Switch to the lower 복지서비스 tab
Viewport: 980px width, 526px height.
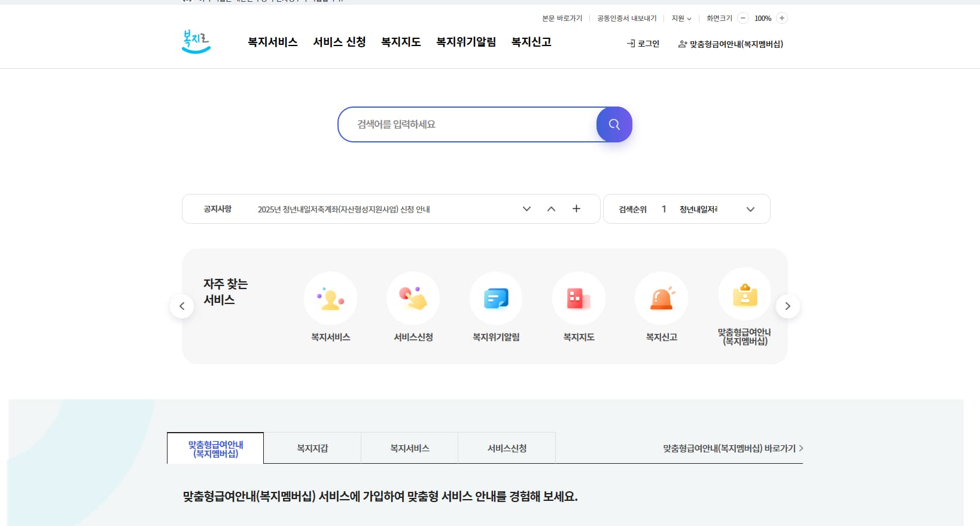tap(410, 448)
